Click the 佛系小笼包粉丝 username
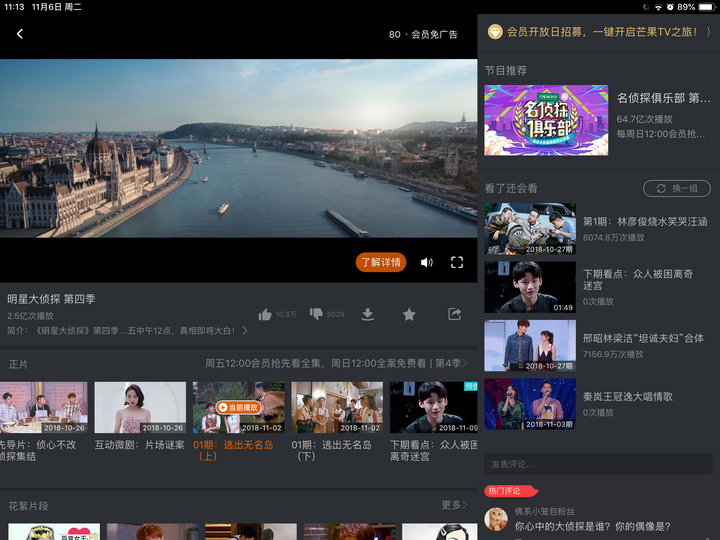This screenshot has height=540, width=720. [x=545, y=511]
